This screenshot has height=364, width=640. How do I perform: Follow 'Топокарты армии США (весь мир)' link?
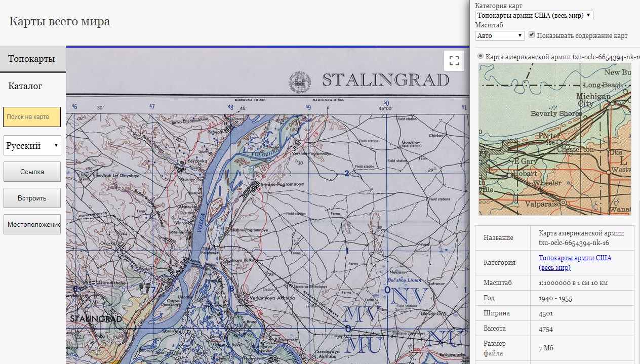(575, 263)
